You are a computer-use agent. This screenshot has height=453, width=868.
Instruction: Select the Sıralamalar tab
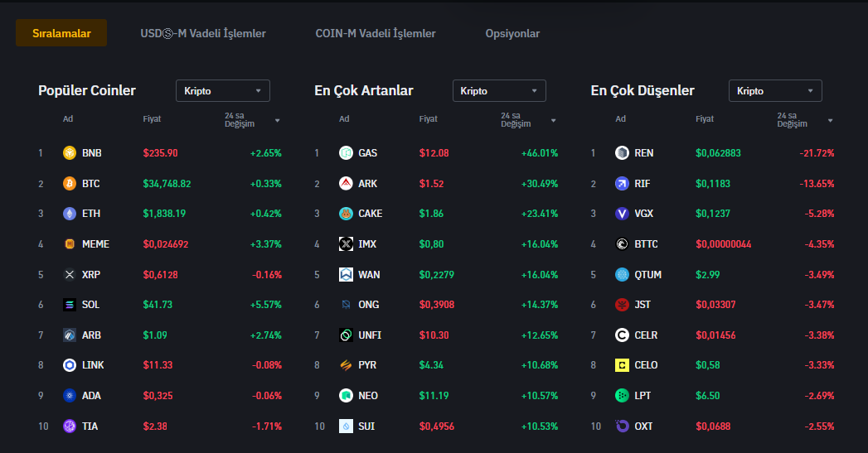(61, 34)
